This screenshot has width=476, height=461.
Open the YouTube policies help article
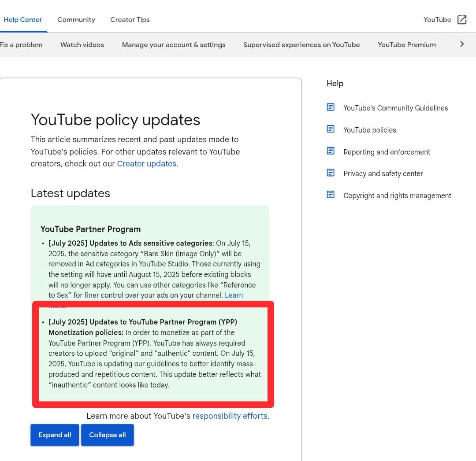click(370, 130)
